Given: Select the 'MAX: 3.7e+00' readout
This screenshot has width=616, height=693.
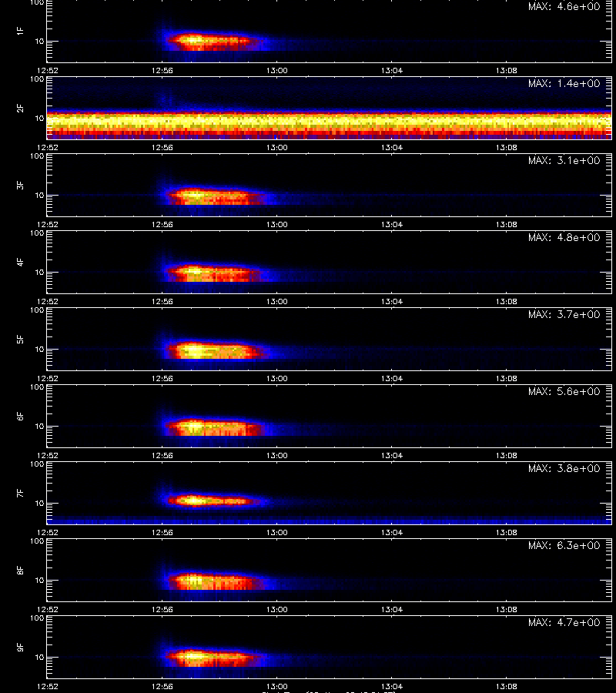Looking at the screenshot, I should pyautogui.click(x=564, y=314).
